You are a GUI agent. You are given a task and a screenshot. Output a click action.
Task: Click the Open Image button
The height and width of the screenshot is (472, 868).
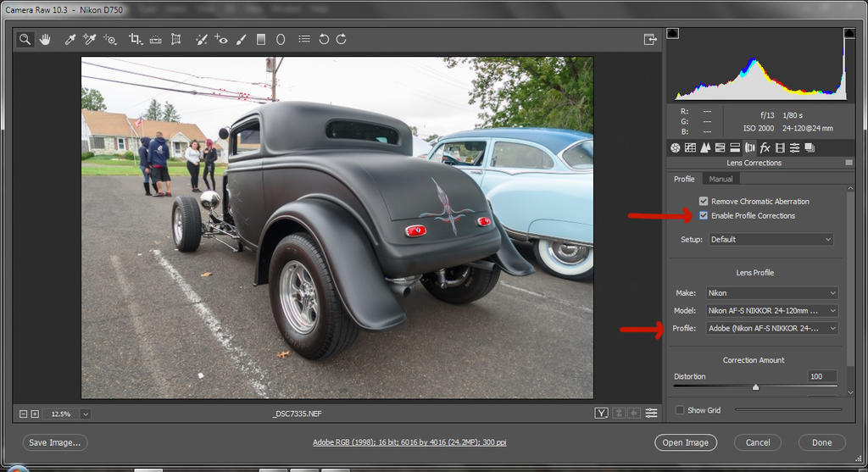click(x=685, y=442)
